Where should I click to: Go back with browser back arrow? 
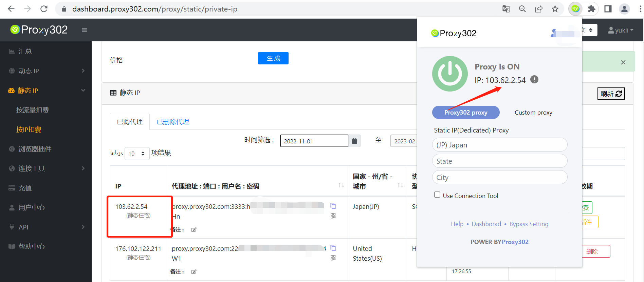11,9
